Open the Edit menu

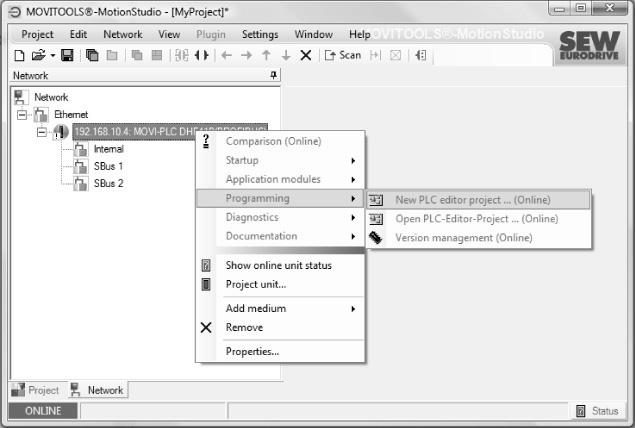[78, 34]
